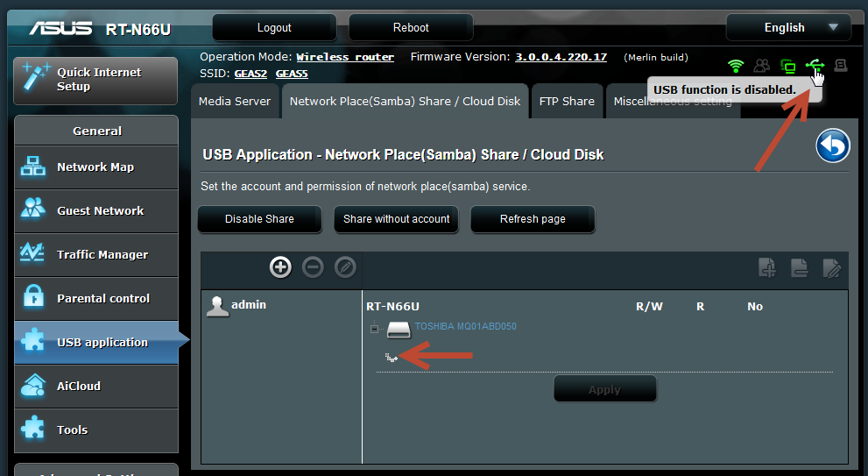
Task: Open the English language dropdown
Action: coord(788,28)
